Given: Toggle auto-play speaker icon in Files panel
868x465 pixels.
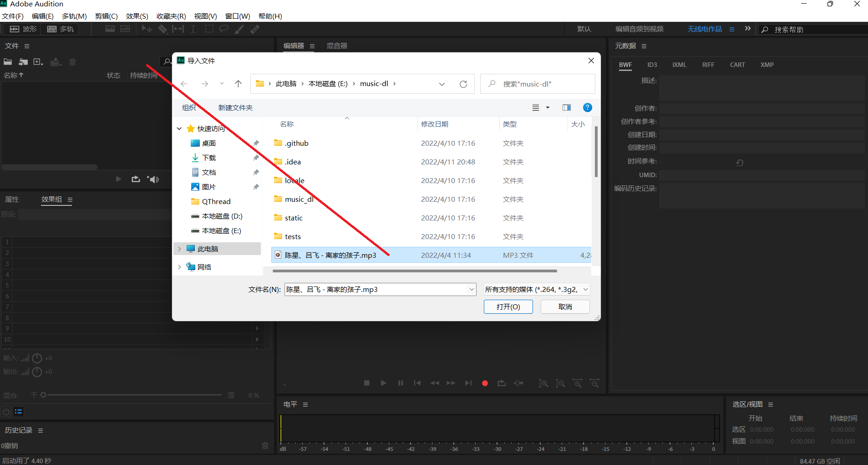Looking at the screenshot, I should pyautogui.click(x=153, y=179).
